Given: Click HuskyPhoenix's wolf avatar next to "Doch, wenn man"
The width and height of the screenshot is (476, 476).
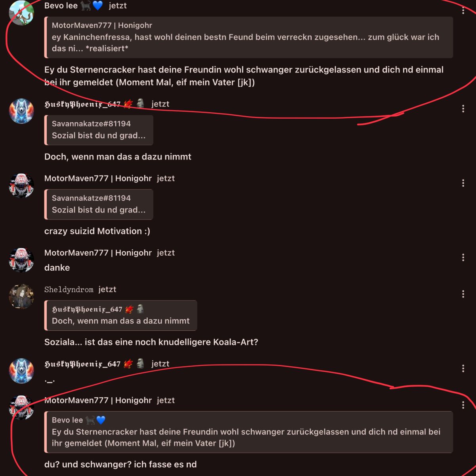Looking at the screenshot, I should pyautogui.click(x=21, y=111).
